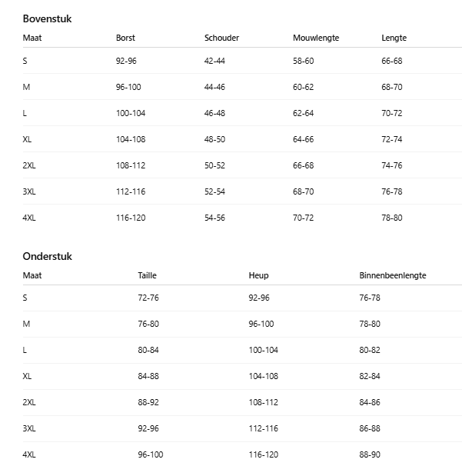Click the Onderstuk table heading

47,256
